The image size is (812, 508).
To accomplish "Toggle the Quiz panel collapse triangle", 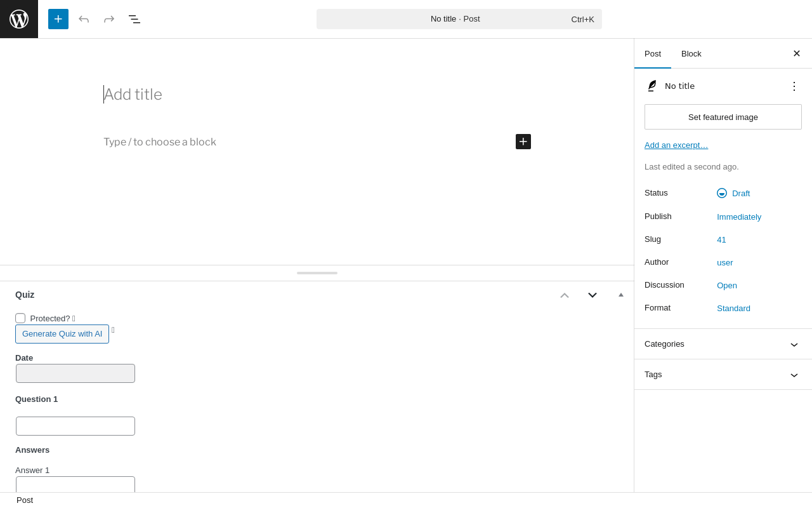I will [621, 295].
